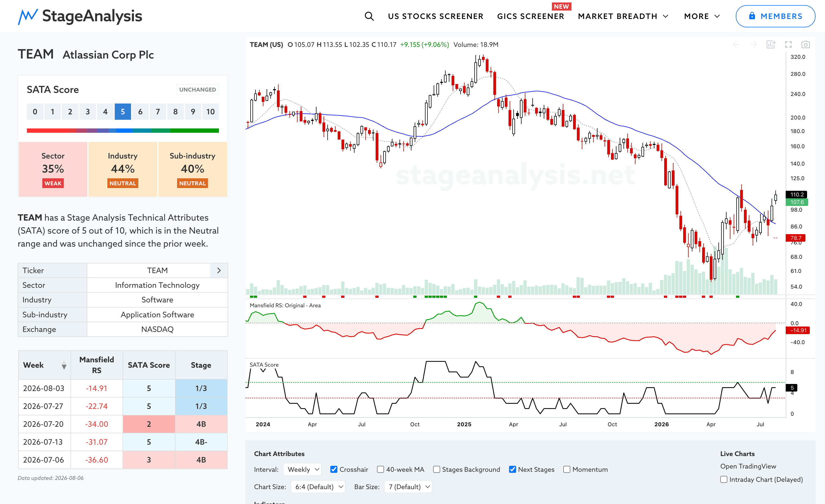Expand the More menu chevron
Image resolution: width=825 pixels, height=504 pixels.
click(x=717, y=16)
